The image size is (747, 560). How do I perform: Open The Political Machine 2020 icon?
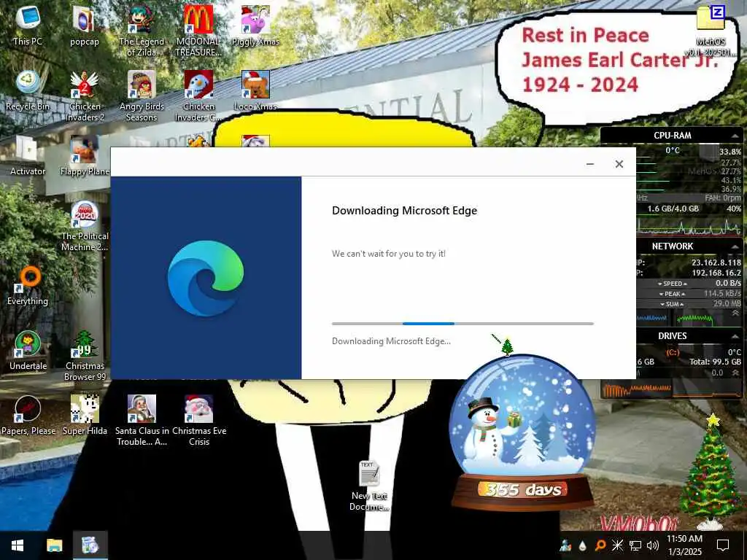[x=85, y=226]
